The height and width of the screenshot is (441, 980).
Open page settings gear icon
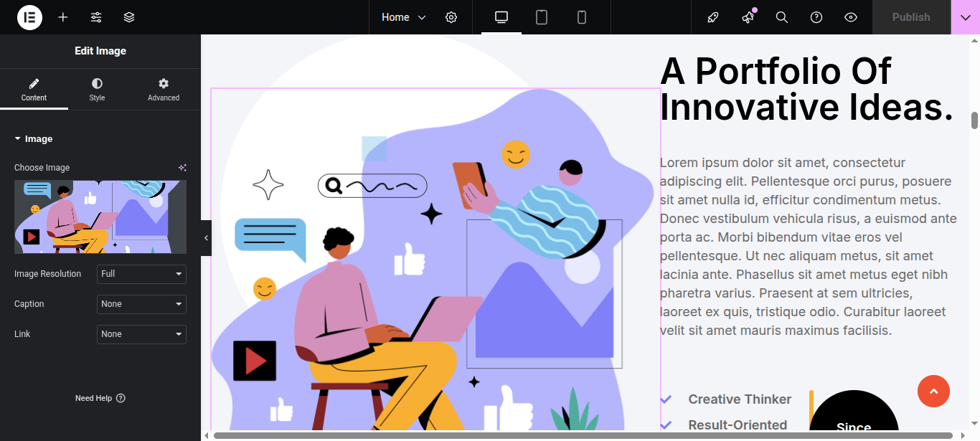point(451,17)
